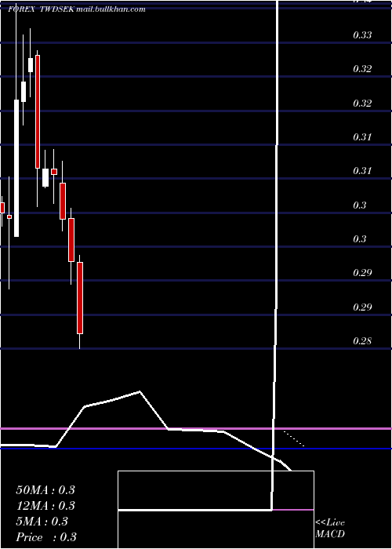Click the '5MA : 0.3' value

42,522
